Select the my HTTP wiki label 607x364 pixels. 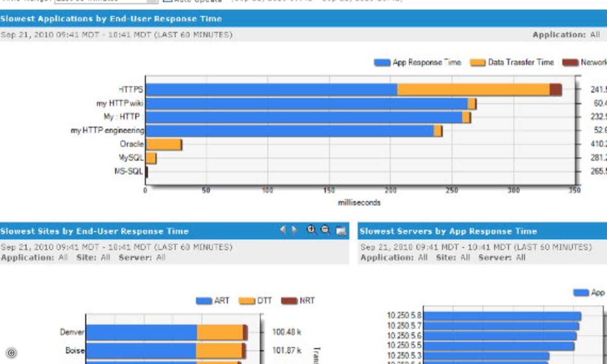pos(120,103)
